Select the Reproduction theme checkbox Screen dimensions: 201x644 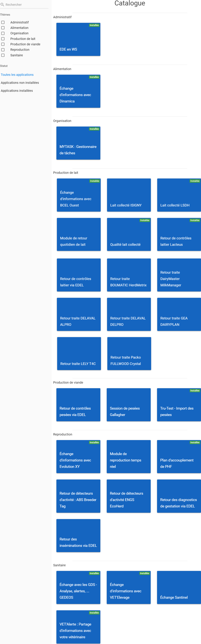(x=3, y=50)
